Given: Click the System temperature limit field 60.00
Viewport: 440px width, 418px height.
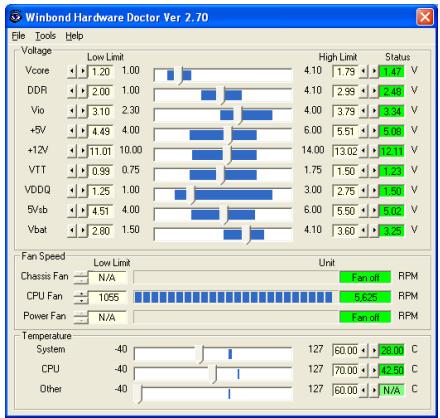Looking at the screenshot, I should [x=346, y=350].
